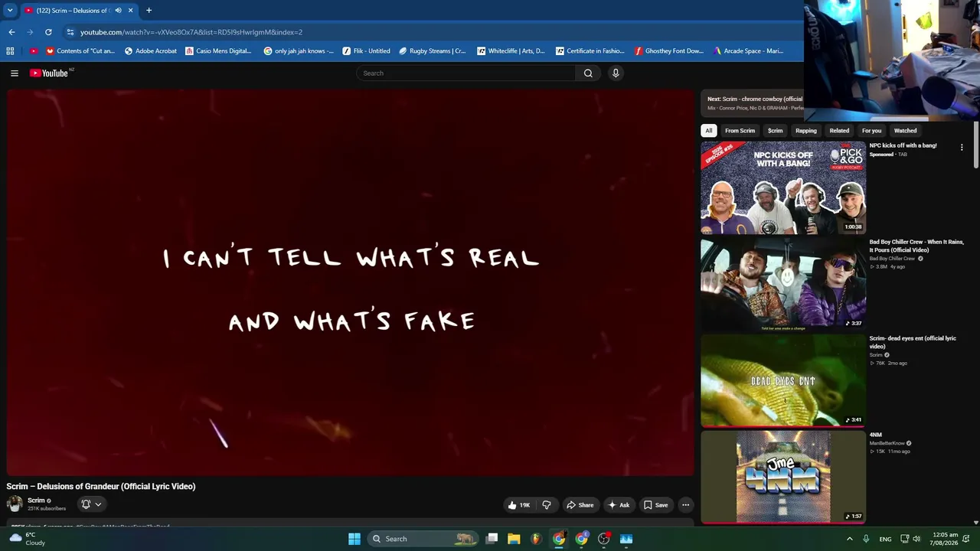Open the Certificate in Fashion bookmark

[x=590, y=51]
